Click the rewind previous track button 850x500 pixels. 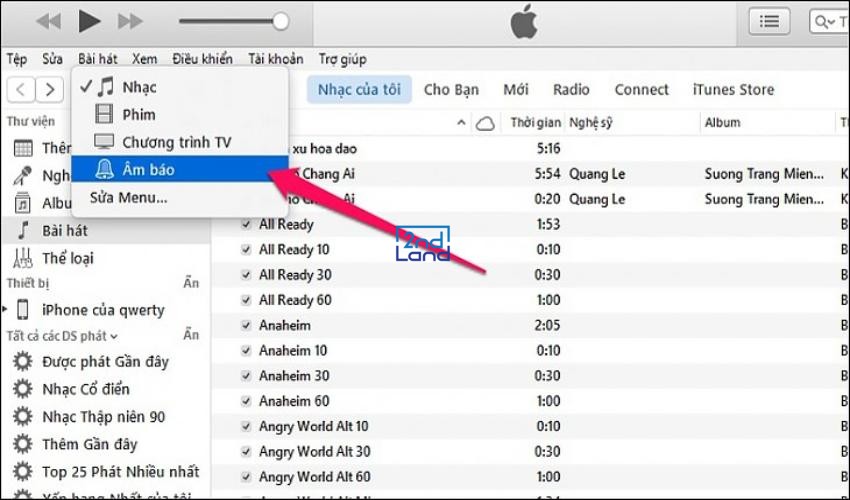pyautogui.click(x=48, y=22)
